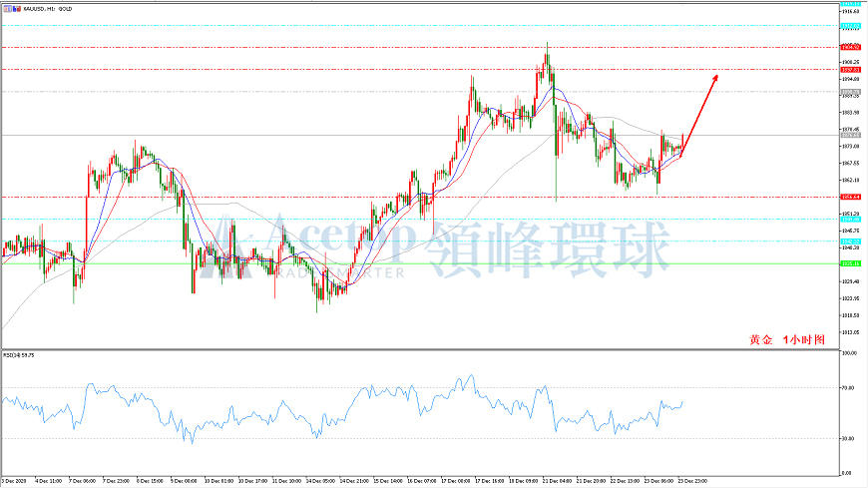868x488 pixels.
Task: Click the cyan 1842 price tag
Action: [x=850, y=242]
